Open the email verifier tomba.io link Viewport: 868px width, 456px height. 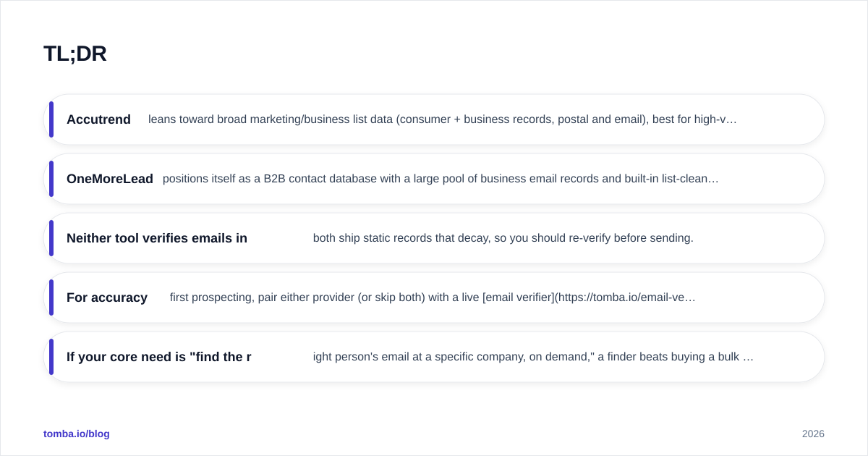coord(589,297)
